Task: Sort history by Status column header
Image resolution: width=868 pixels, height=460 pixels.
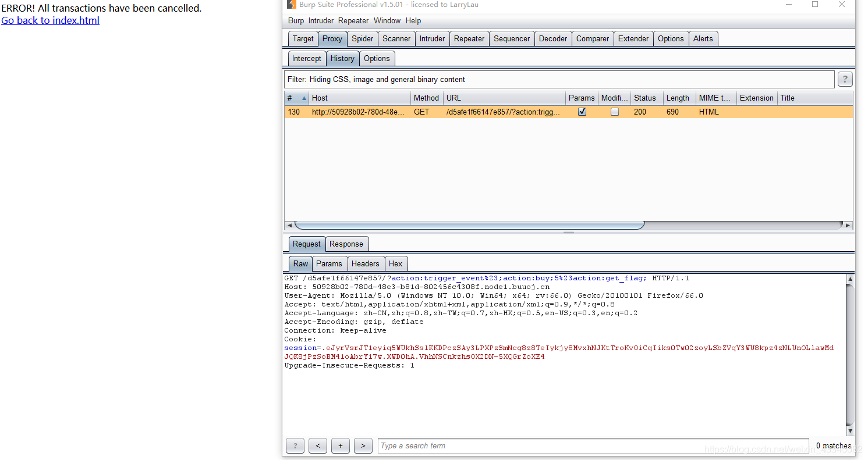Action: [x=647, y=98]
